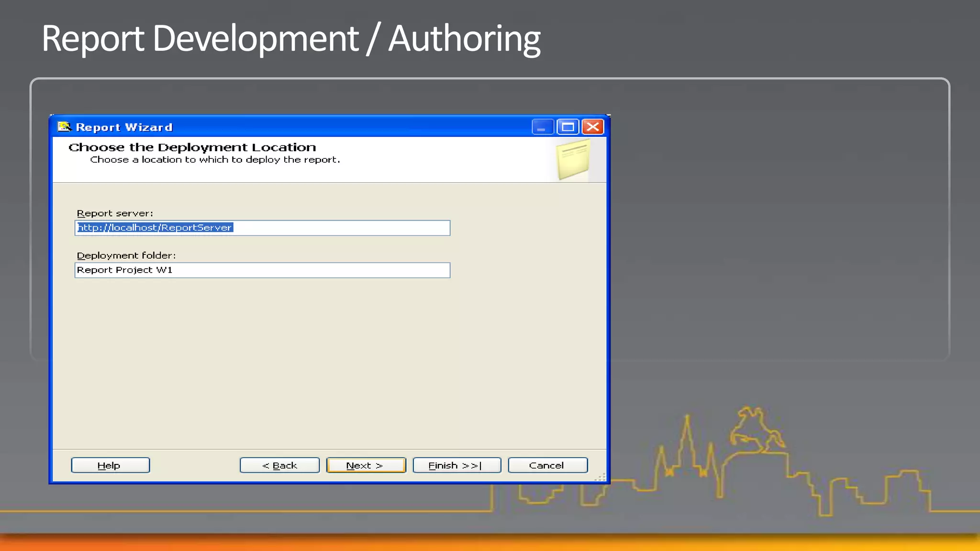Maximize the Report Wizard window
The width and height of the screenshot is (980, 551).
tap(568, 127)
